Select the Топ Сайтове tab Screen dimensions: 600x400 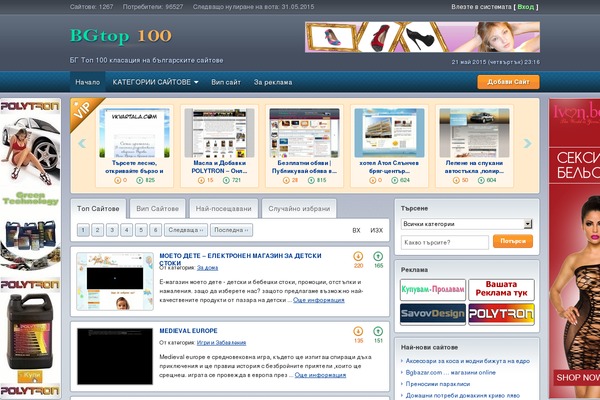click(x=98, y=209)
